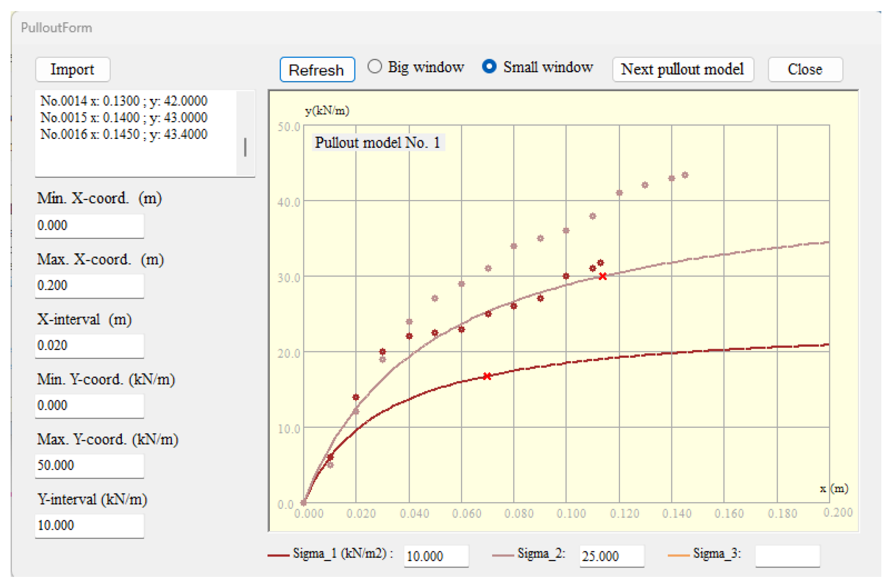Viewport: 892px width, 588px height.
Task: Select data row No.0015 in list
Action: [x=124, y=118]
